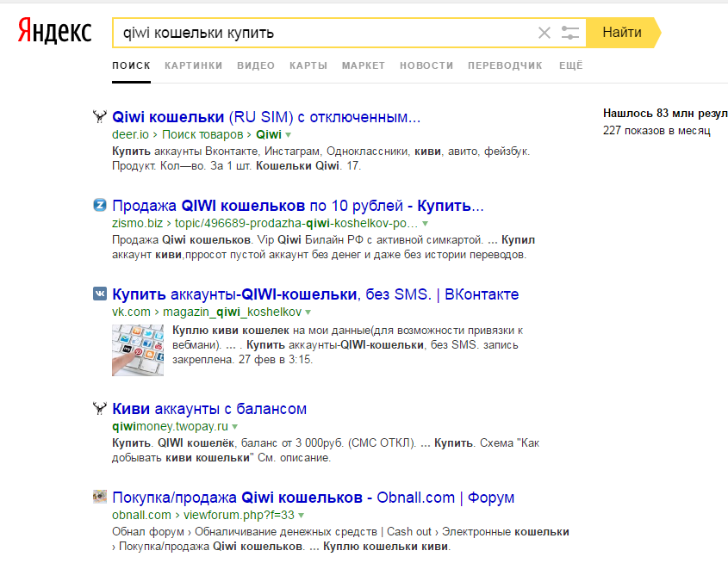Open qiwimoney.twopay.ru URL link
Screen dimensions: 728x563
[170, 426]
